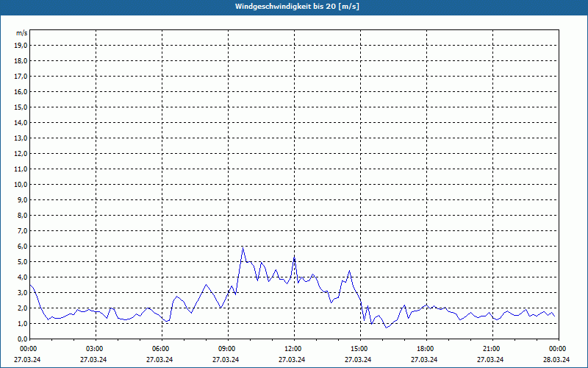This screenshot has height=368, width=588.
Task: Click the '28.03.24' date label
Action: (x=556, y=360)
